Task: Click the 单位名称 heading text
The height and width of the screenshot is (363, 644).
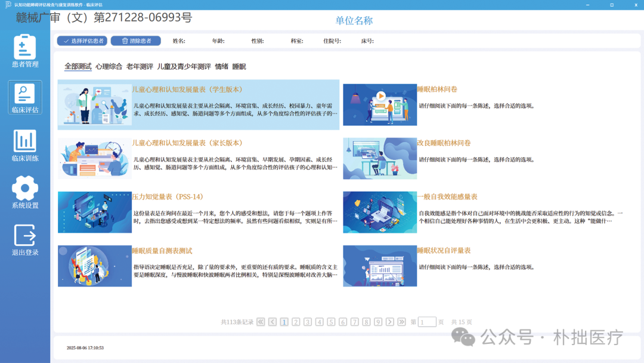Action: [x=354, y=20]
